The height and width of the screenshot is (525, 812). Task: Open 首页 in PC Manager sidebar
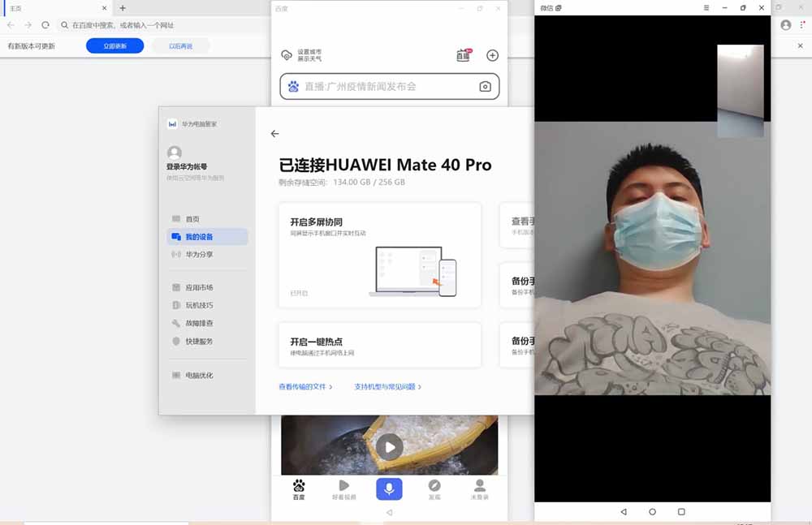click(x=207, y=219)
